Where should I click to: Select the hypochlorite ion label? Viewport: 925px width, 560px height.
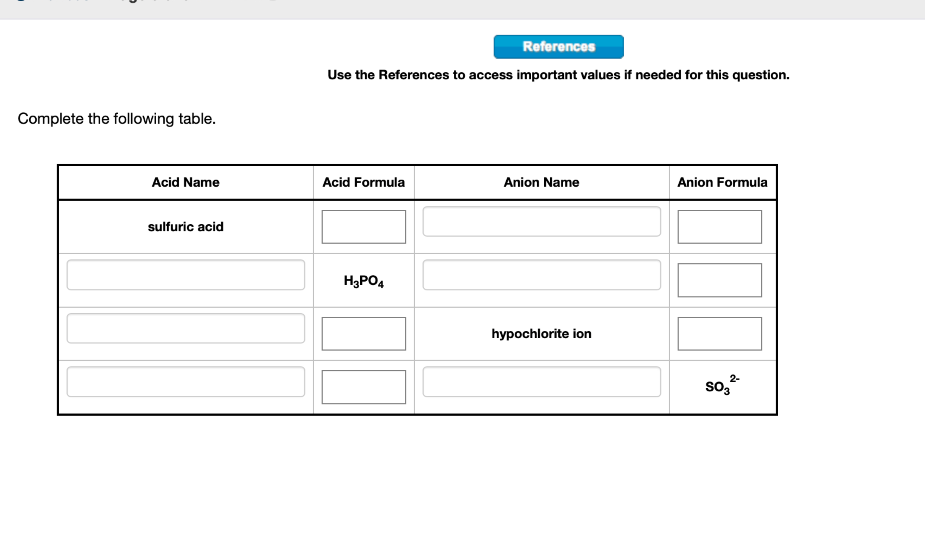coord(542,333)
